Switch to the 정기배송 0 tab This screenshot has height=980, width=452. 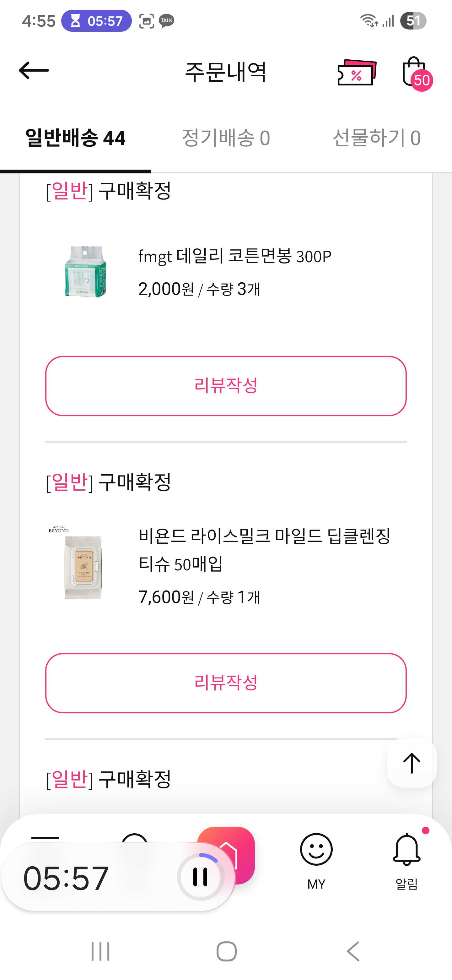(226, 138)
